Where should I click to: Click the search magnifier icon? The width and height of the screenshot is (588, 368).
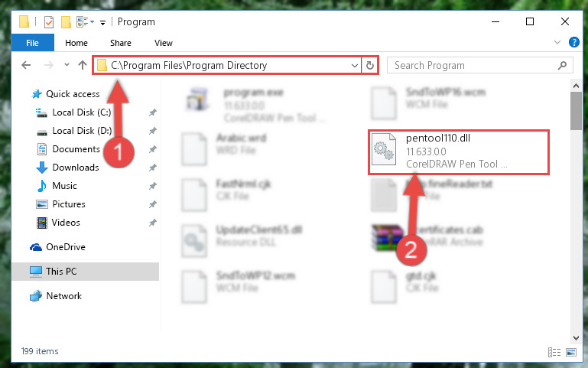(x=562, y=65)
